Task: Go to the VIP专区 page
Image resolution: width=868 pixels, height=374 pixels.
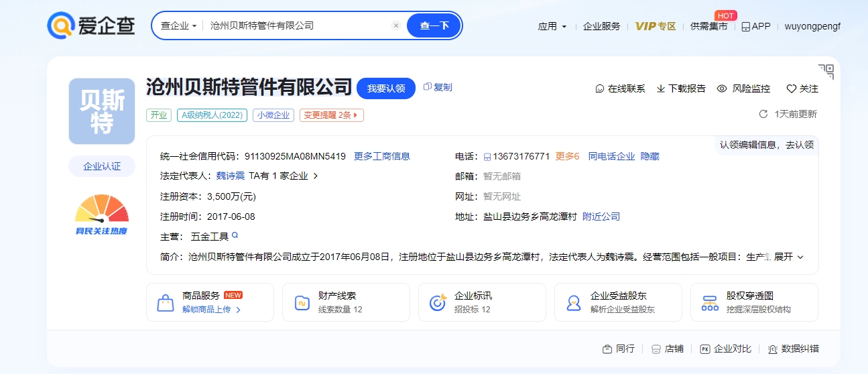Action: [x=656, y=26]
